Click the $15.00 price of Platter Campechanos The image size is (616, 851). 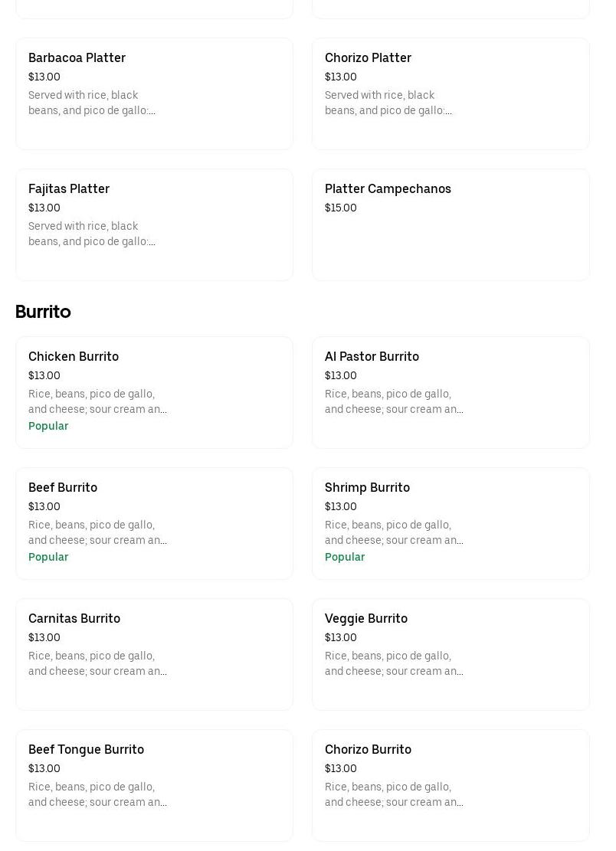(341, 208)
